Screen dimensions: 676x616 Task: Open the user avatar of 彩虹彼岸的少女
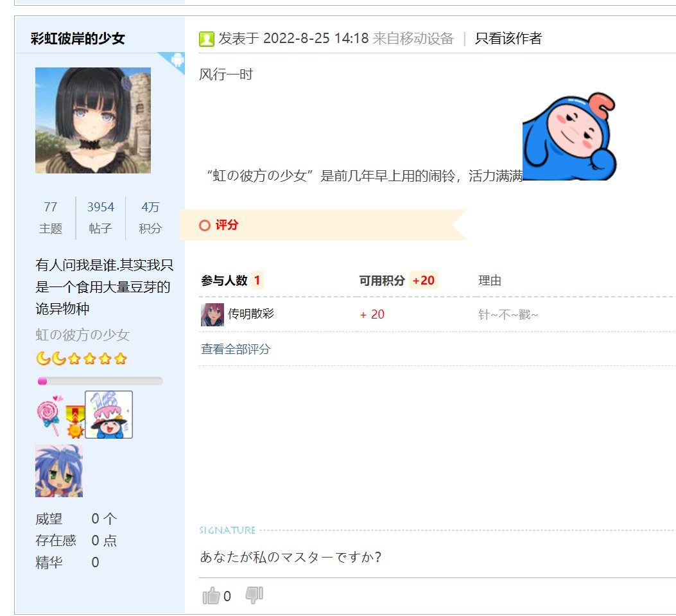(x=93, y=120)
